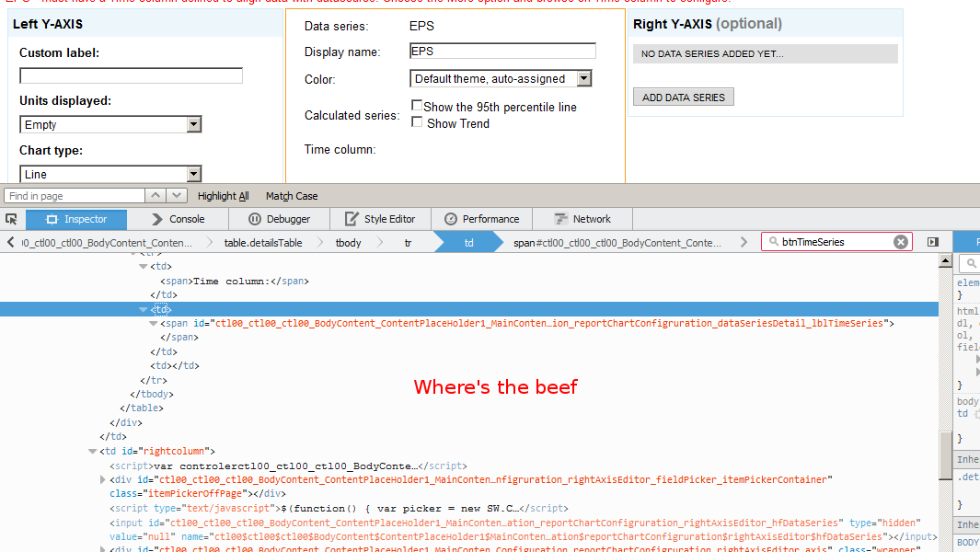Screen dimensions: 980x552
Task: Select the closing tbody tag line
Action: tap(152, 395)
